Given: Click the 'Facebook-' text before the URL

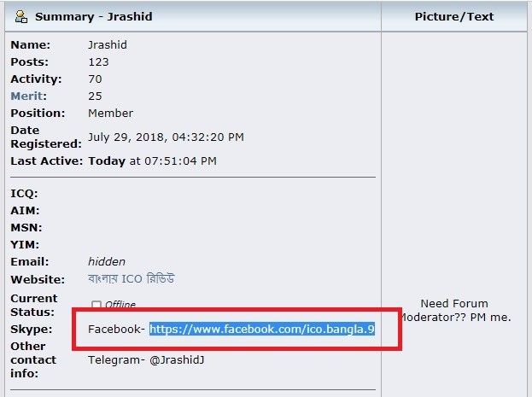Looking at the screenshot, I should [x=116, y=330].
